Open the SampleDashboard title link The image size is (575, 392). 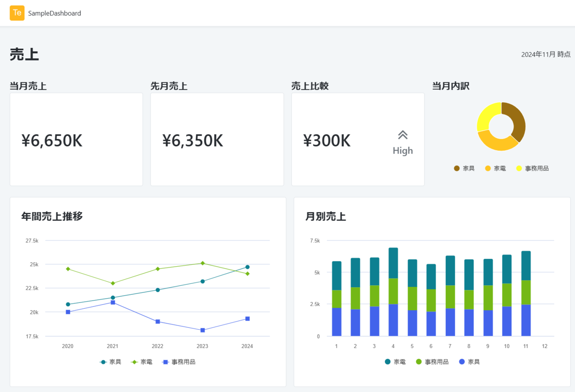[55, 13]
